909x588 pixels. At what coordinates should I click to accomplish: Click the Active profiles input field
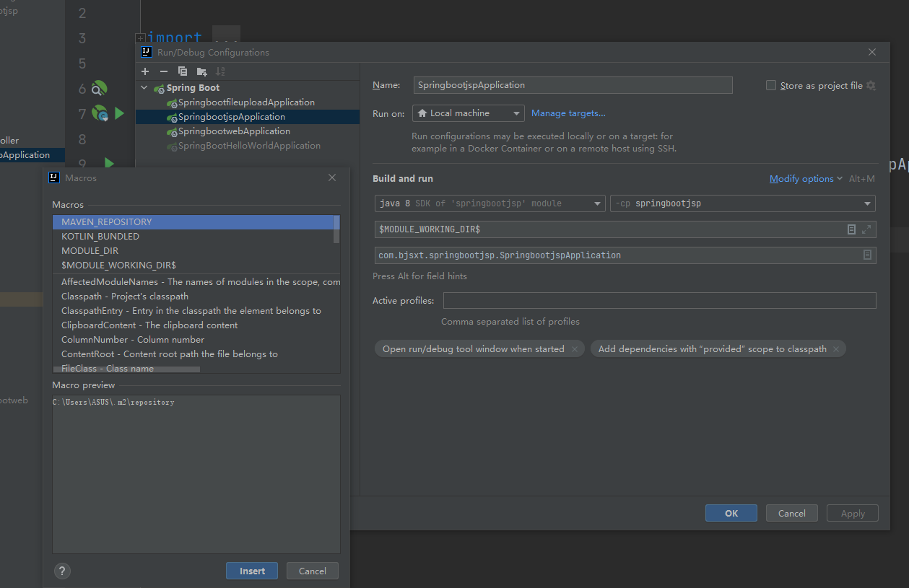659,301
